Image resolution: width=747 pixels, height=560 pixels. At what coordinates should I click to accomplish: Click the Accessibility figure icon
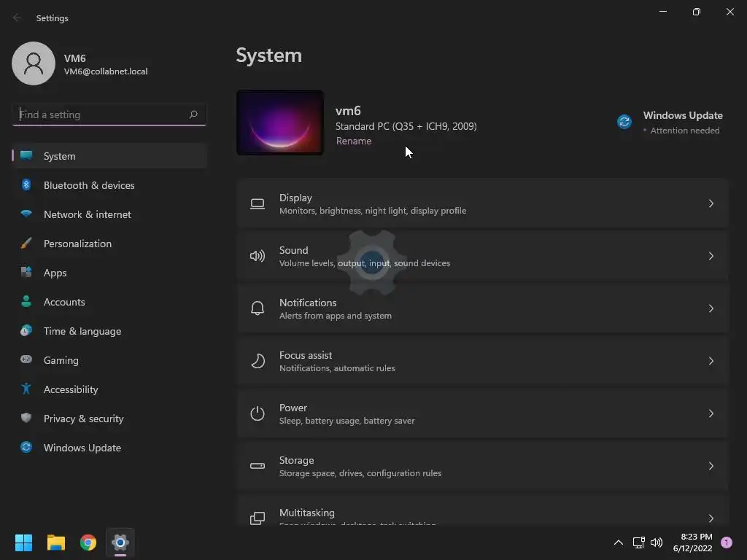[26, 389]
